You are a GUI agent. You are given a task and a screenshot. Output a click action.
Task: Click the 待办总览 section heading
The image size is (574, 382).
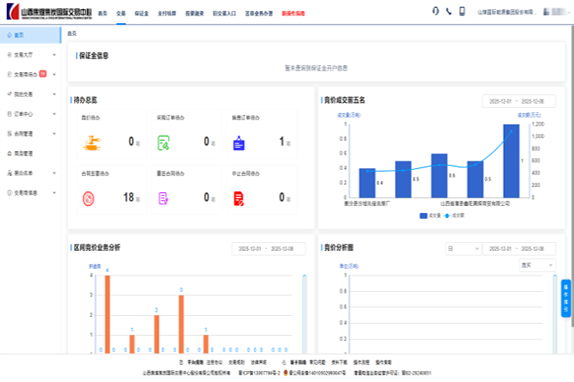tap(86, 100)
